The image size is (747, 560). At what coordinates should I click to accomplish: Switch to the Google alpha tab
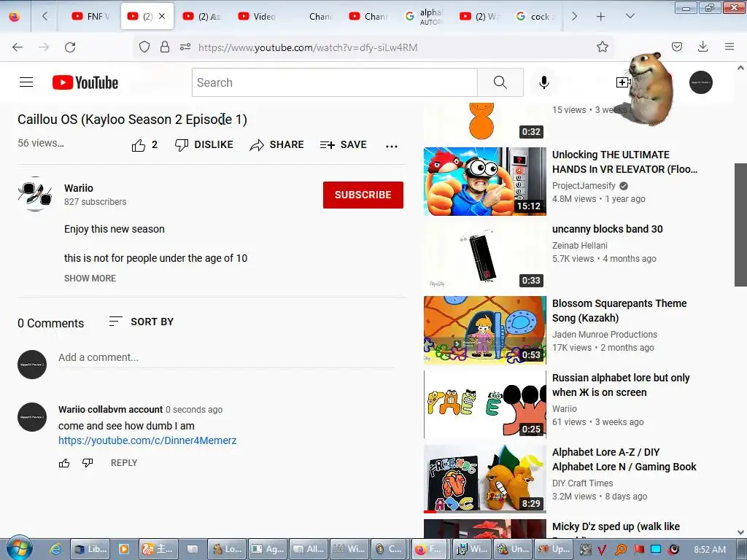tap(424, 16)
